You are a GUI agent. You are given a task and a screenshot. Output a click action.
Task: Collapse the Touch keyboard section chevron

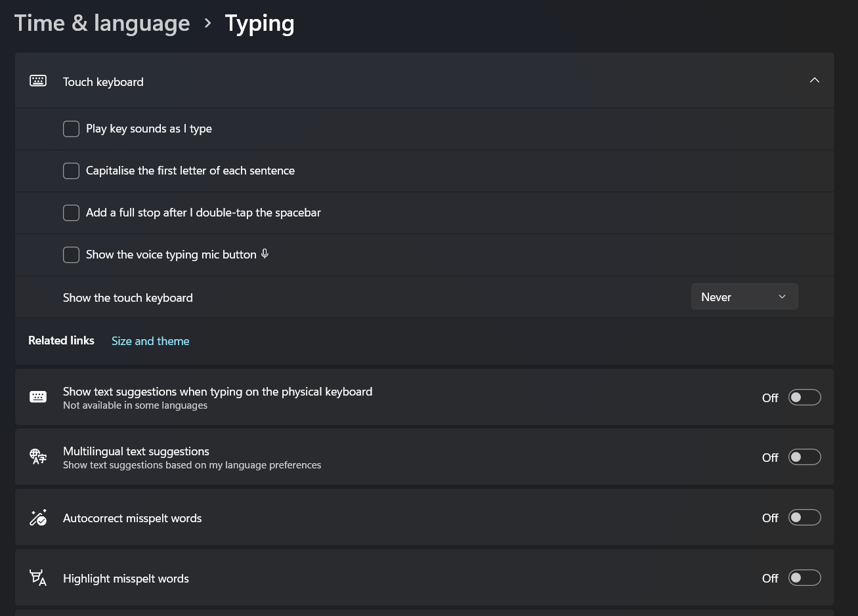[x=814, y=80]
